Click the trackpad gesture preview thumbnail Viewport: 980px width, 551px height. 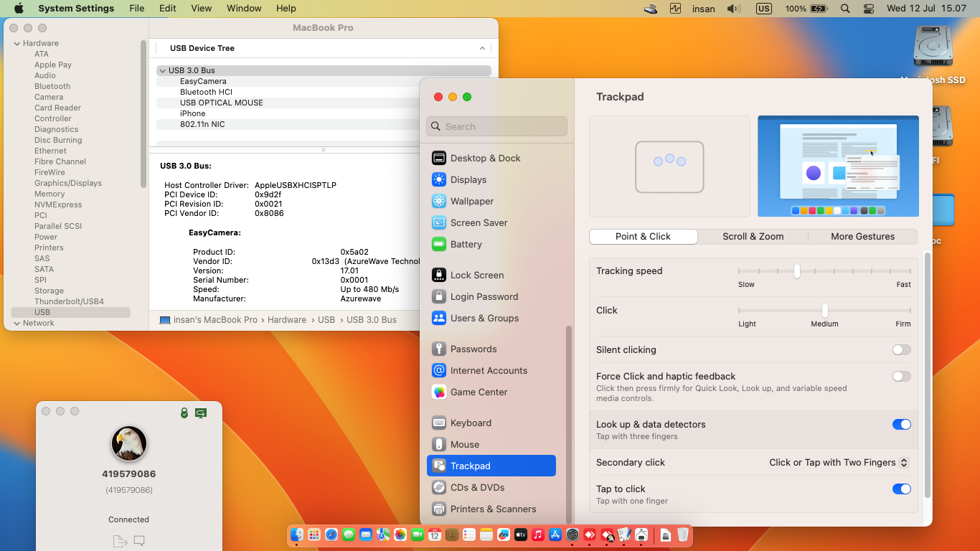point(669,166)
